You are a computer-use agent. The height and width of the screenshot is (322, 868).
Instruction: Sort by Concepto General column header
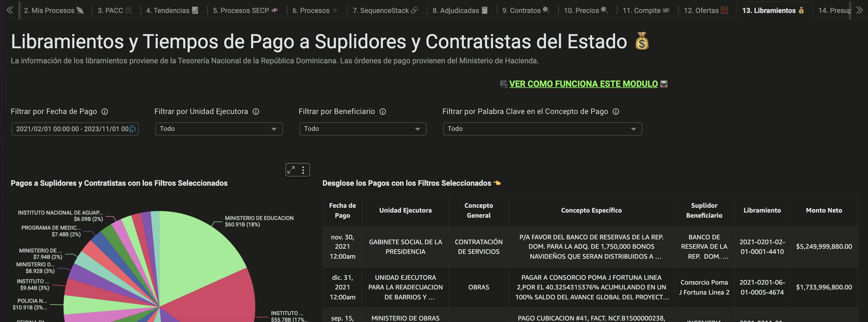click(x=478, y=210)
